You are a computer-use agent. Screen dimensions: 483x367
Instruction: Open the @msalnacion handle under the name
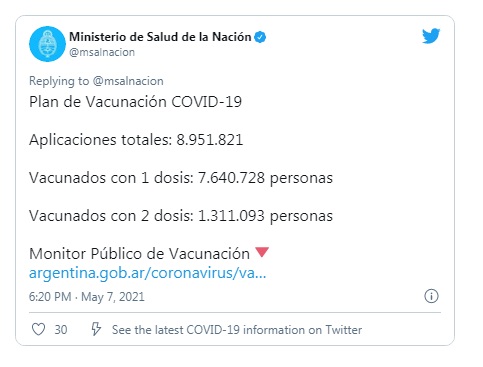(x=102, y=52)
